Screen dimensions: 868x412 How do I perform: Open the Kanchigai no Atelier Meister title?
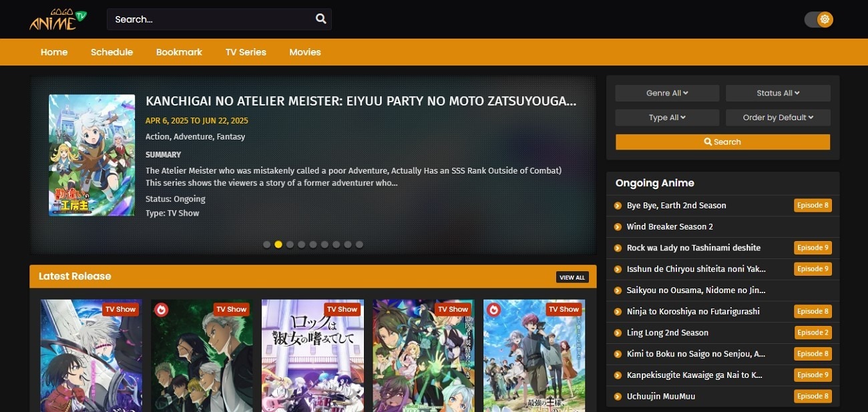pyautogui.click(x=361, y=101)
